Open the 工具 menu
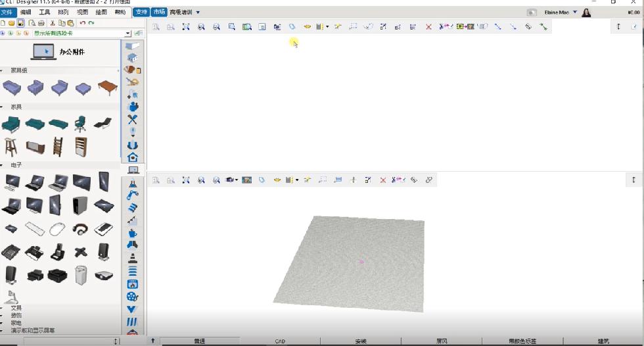 pyautogui.click(x=44, y=12)
